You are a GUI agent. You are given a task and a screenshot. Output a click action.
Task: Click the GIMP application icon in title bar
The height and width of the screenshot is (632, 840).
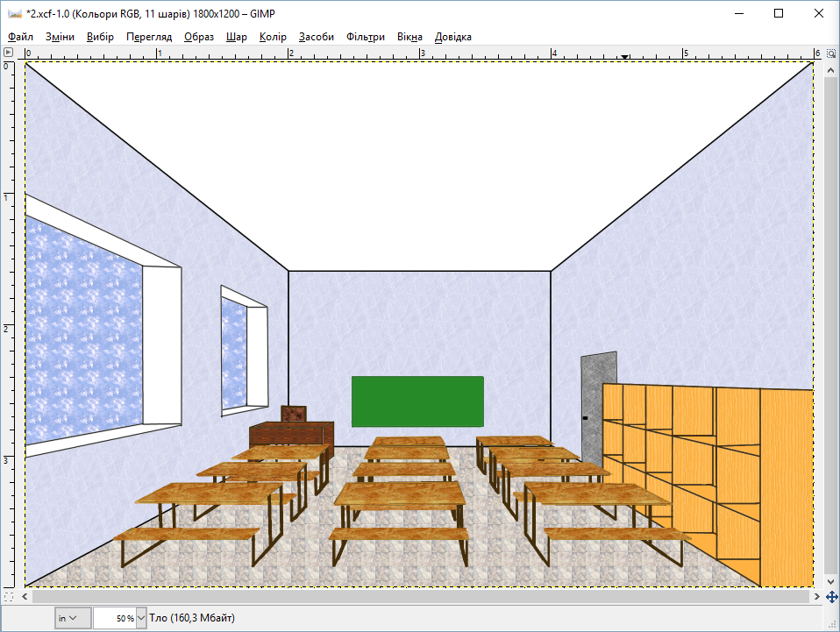(x=14, y=13)
